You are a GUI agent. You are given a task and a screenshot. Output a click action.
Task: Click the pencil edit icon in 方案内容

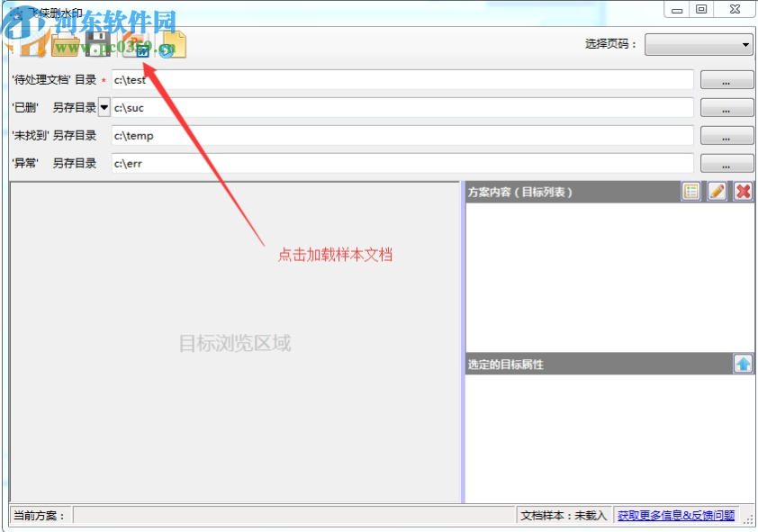(717, 192)
